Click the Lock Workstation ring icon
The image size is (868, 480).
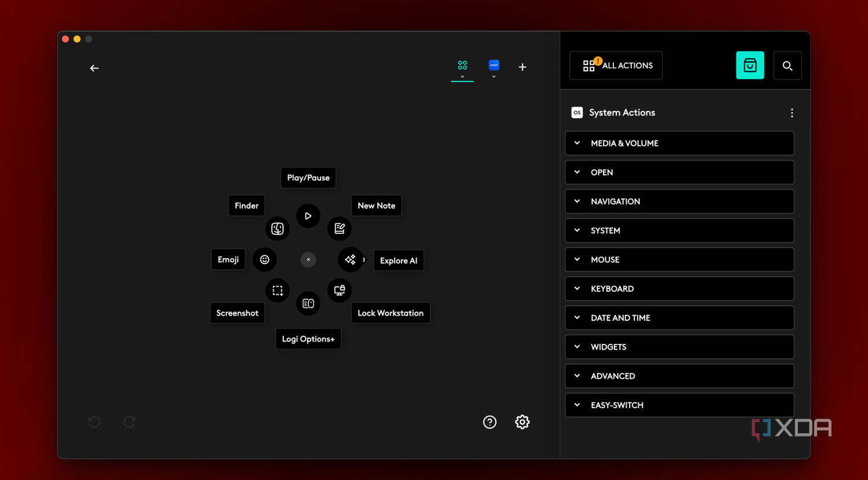click(x=340, y=290)
